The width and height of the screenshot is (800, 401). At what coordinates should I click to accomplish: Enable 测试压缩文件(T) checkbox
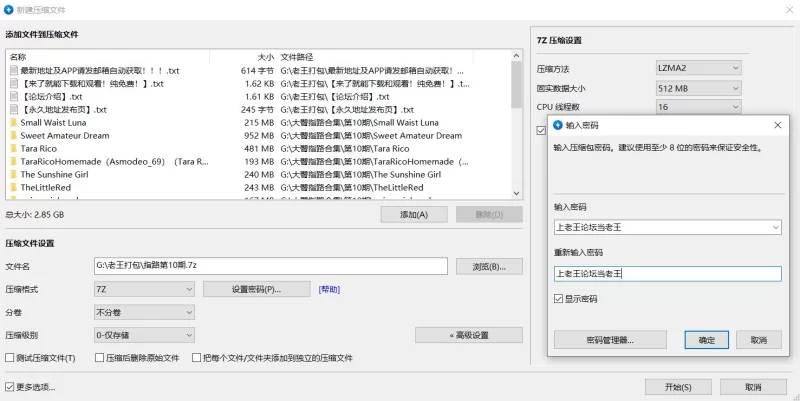[10, 358]
